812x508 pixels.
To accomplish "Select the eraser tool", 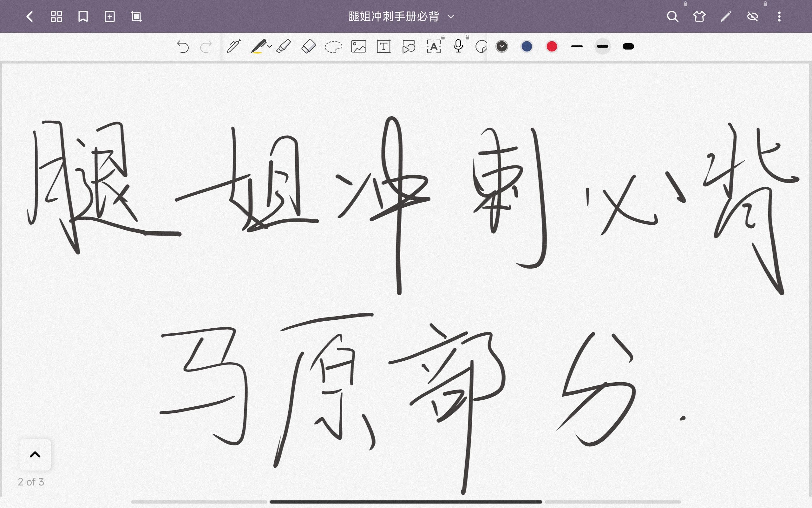I will click(309, 46).
